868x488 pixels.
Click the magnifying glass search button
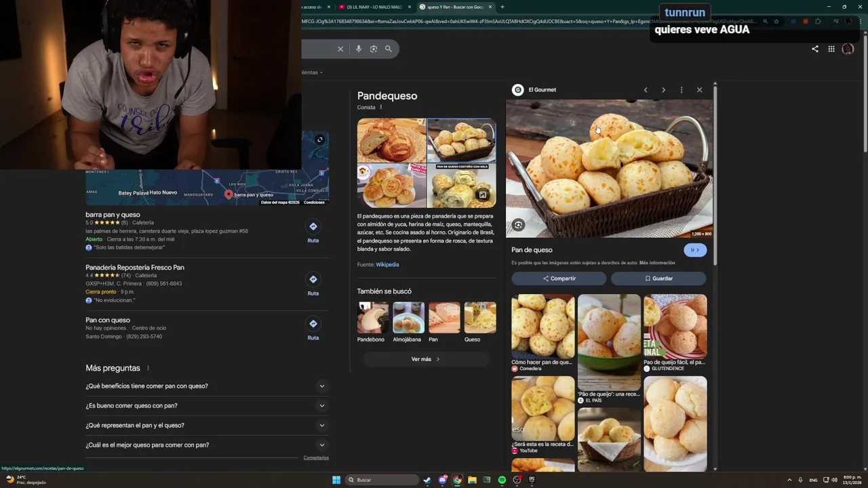click(x=389, y=49)
